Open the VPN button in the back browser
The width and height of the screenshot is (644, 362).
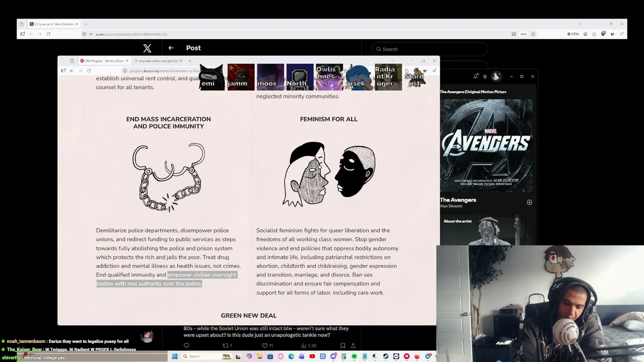coord(573,34)
